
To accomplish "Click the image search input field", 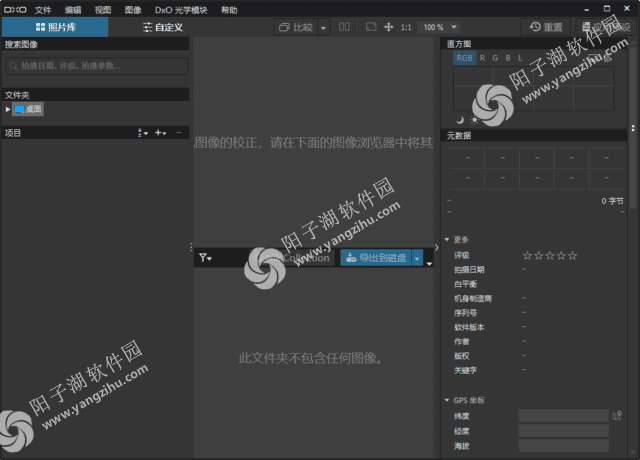I will pos(96,66).
